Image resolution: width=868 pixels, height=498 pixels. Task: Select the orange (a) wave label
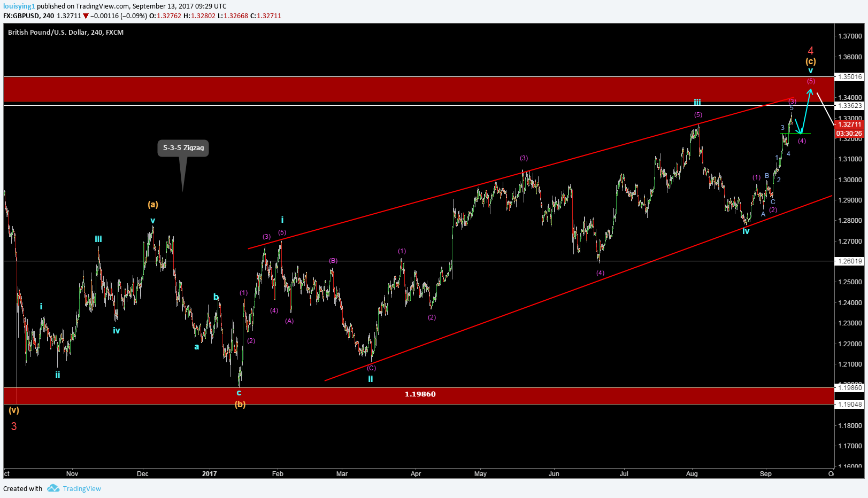[x=153, y=204]
